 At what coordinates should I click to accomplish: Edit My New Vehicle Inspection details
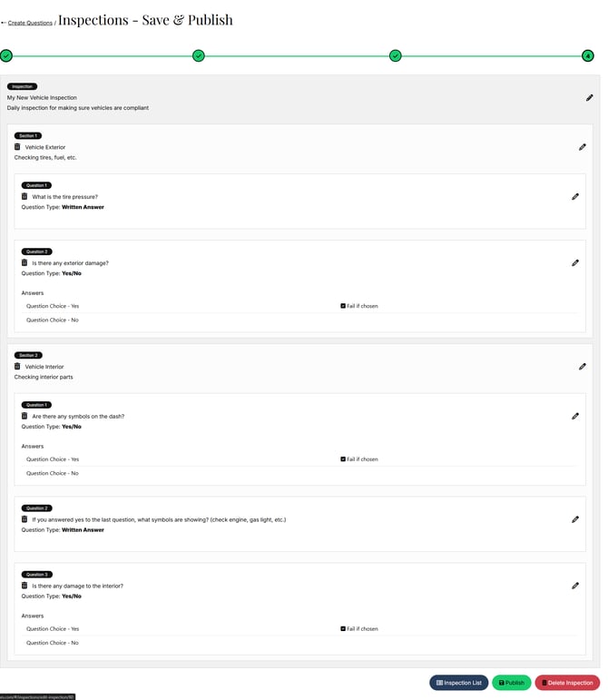pos(590,97)
